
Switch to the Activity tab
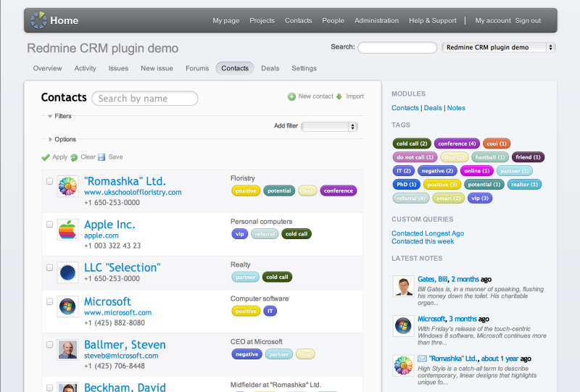tap(85, 68)
